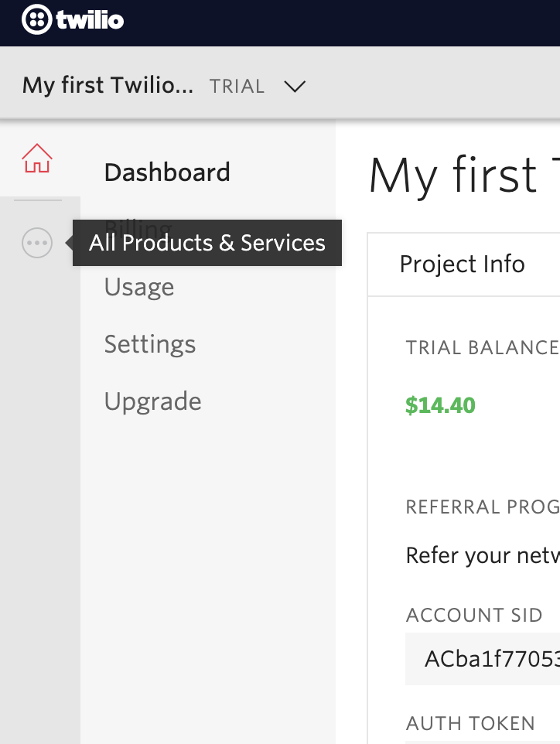The width and height of the screenshot is (560, 744).
Task: Click the page heading "My first" title
Action: pyautogui.click(x=452, y=175)
